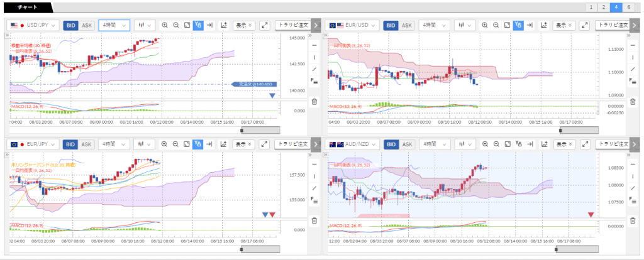
Task: Click トラリピ注文 button on USD/JPY chart
Action: click(x=292, y=25)
